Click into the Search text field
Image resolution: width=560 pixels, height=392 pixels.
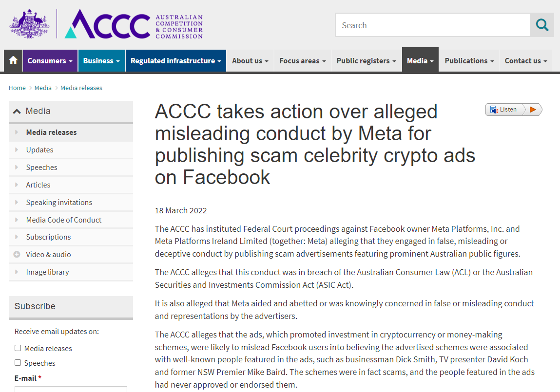click(x=432, y=25)
